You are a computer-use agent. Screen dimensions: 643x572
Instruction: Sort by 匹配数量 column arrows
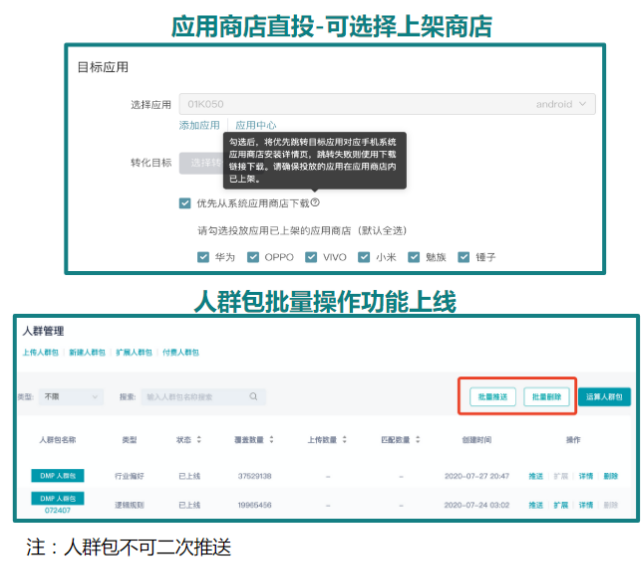pos(418,440)
